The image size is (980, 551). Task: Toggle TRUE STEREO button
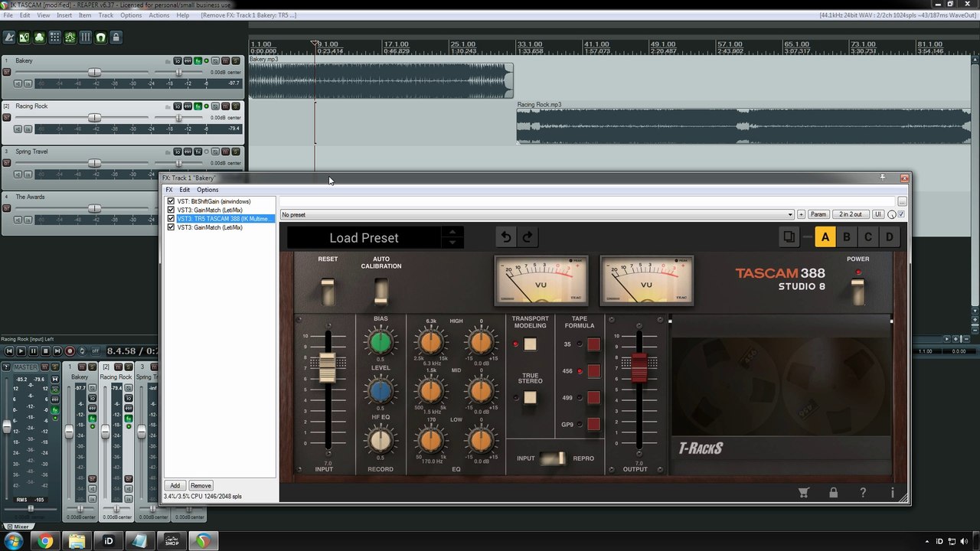click(530, 397)
